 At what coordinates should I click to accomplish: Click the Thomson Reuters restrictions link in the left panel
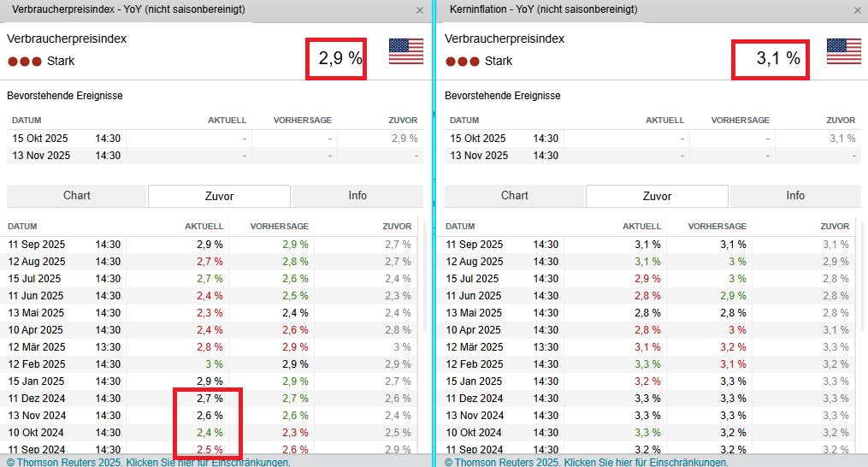pos(148,462)
